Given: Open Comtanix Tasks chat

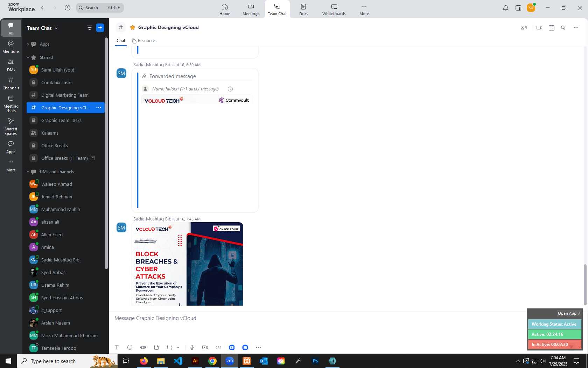Looking at the screenshot, I should (x=65, y=82).
